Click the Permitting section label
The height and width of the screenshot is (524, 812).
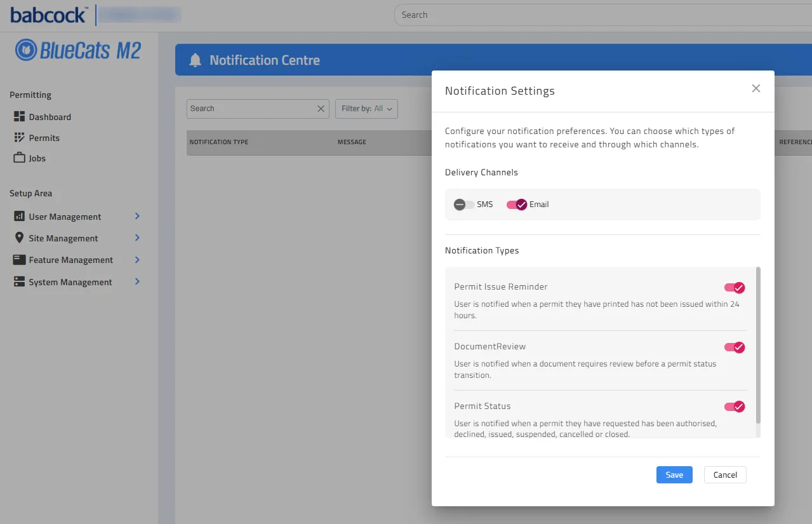(x=30, y=95)
